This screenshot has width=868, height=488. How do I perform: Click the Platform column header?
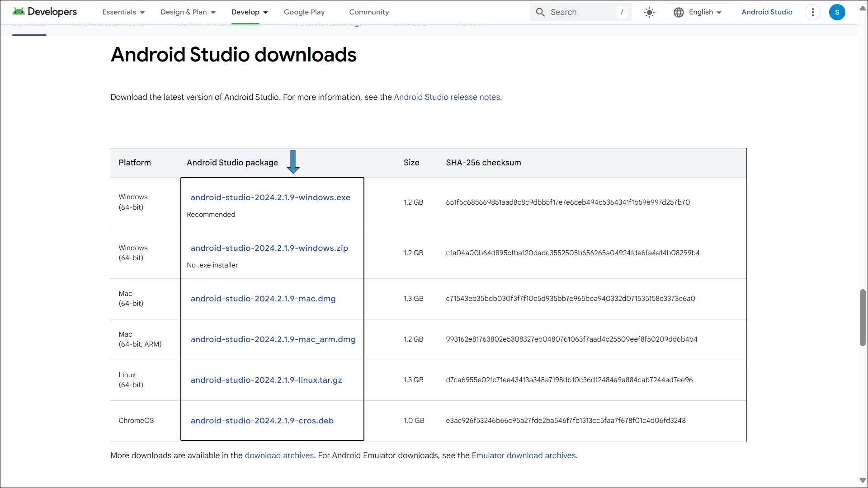click(135, 163)
